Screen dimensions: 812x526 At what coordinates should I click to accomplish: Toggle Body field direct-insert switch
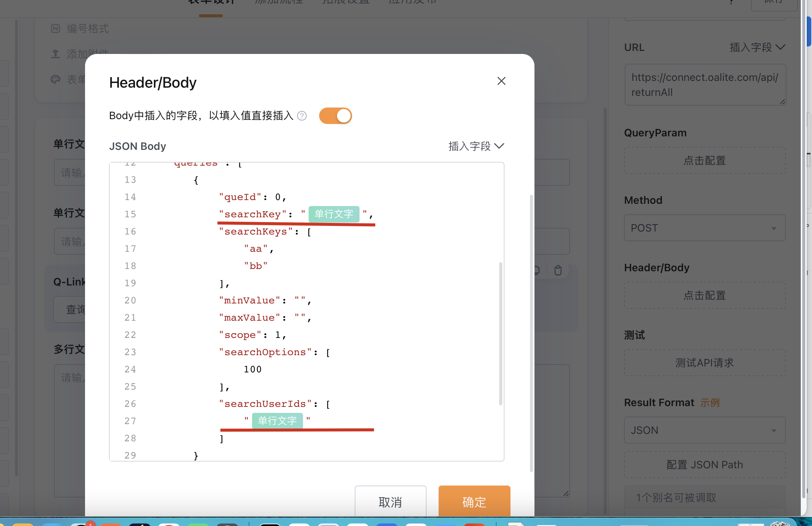335,116
